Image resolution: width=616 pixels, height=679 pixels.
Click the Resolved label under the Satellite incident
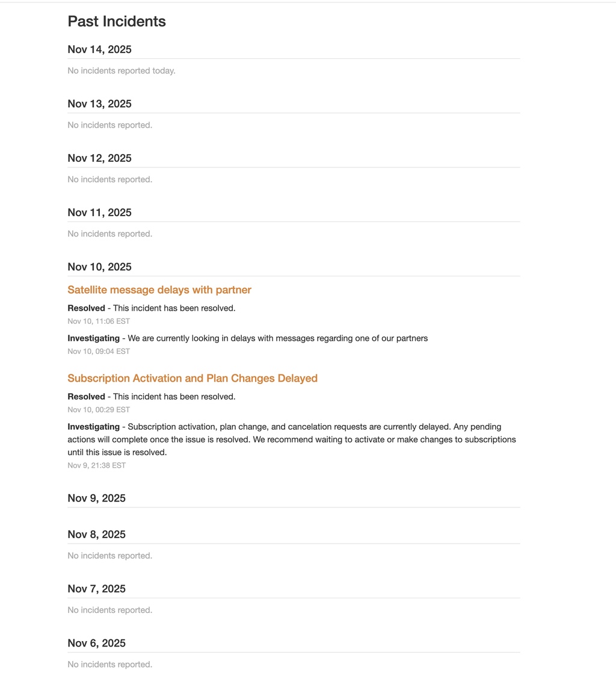coord(86,308)
